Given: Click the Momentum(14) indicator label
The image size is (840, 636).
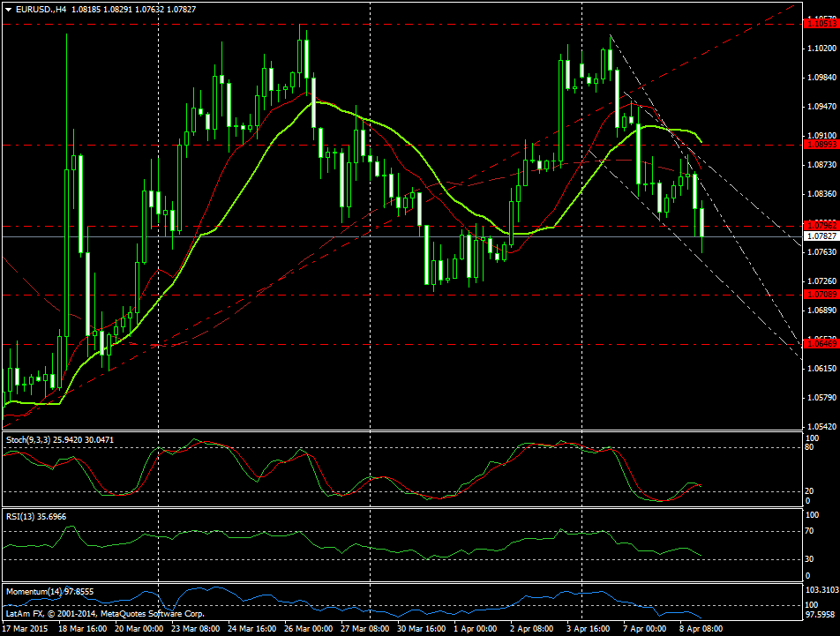Looking at the screenshot, I should [x=32, y=590].
